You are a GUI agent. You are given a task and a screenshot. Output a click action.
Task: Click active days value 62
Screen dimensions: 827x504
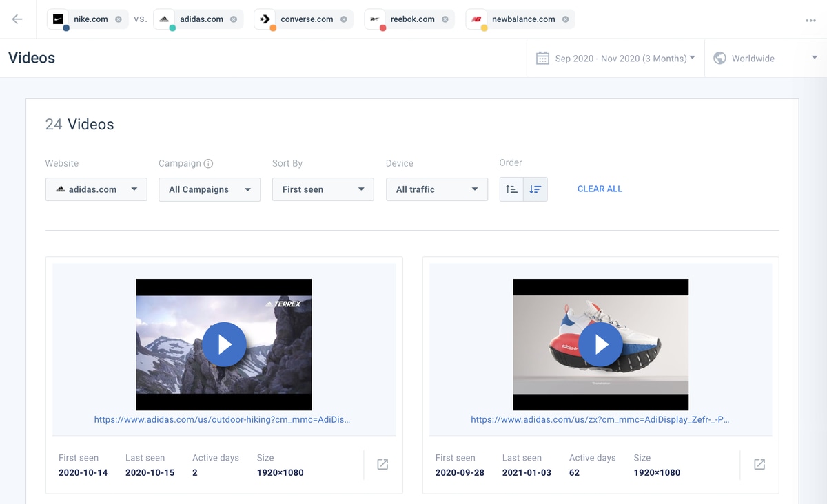[x=575, y=473]
